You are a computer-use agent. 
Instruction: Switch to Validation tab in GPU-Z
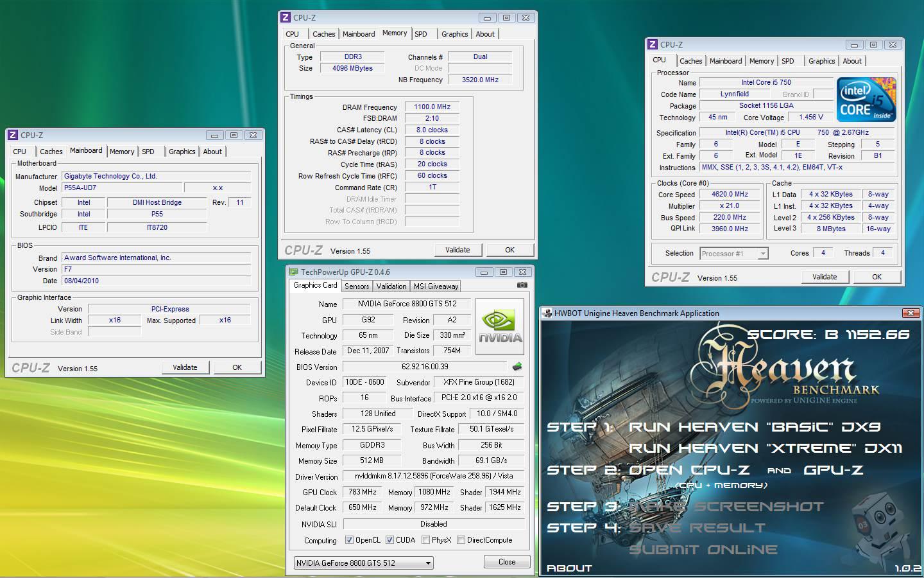tap(391, 286)
